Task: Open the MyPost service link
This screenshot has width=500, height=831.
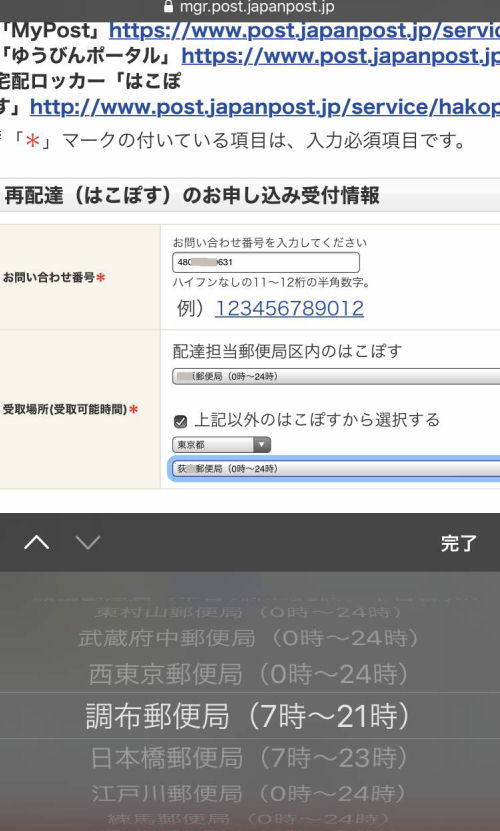Action: click(304, 31)
